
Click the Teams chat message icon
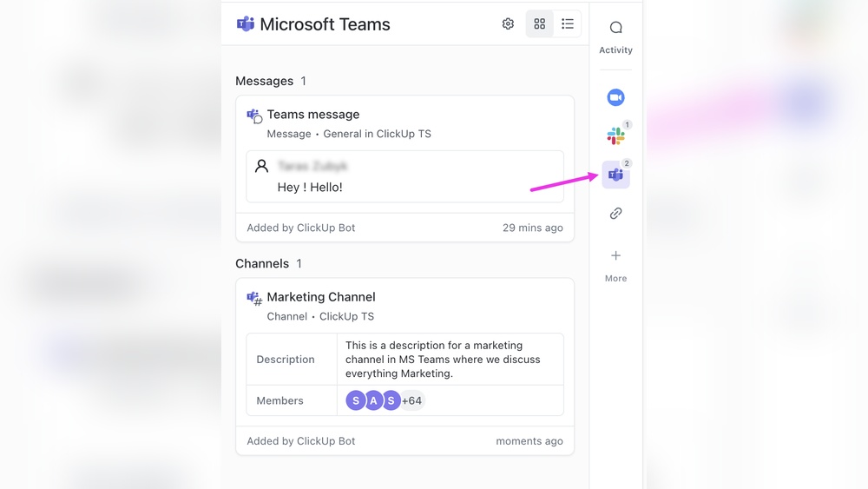[x=254, y=116]
